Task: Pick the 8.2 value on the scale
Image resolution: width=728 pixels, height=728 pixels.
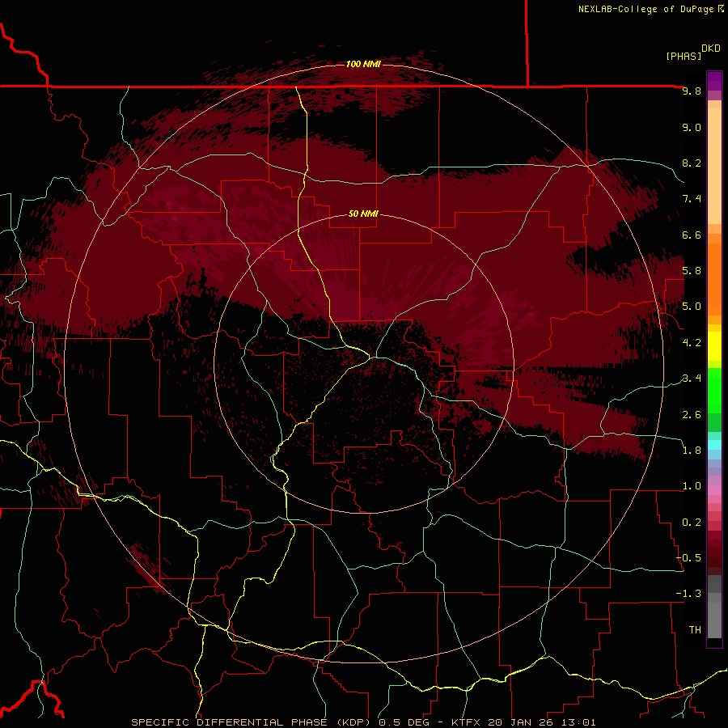Action: pyautogui.click(x=692, y=163)
